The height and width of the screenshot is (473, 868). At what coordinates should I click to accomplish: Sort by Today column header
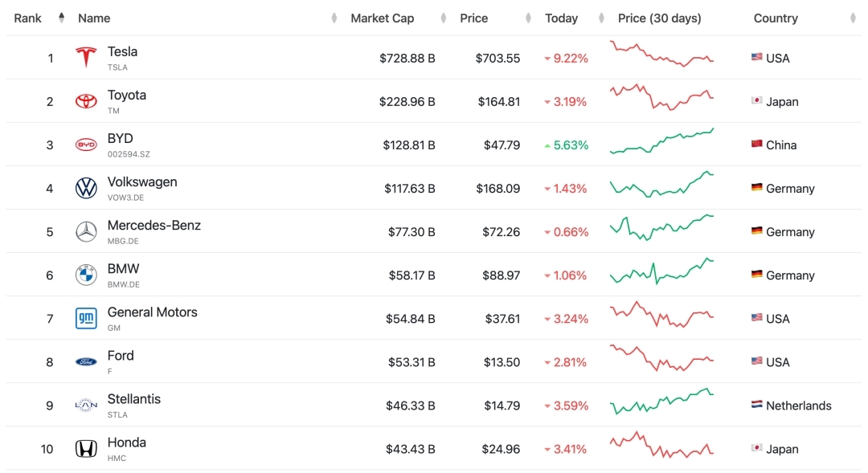[561, 18]
